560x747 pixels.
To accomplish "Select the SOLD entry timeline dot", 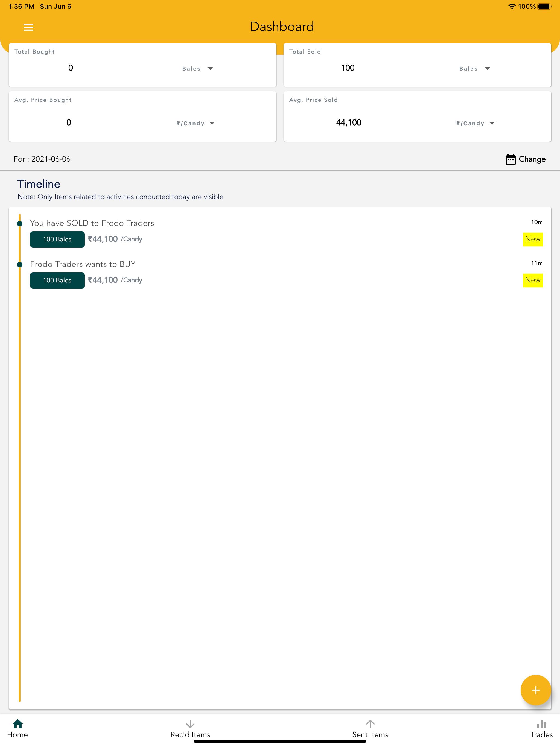I will (20, 224).
